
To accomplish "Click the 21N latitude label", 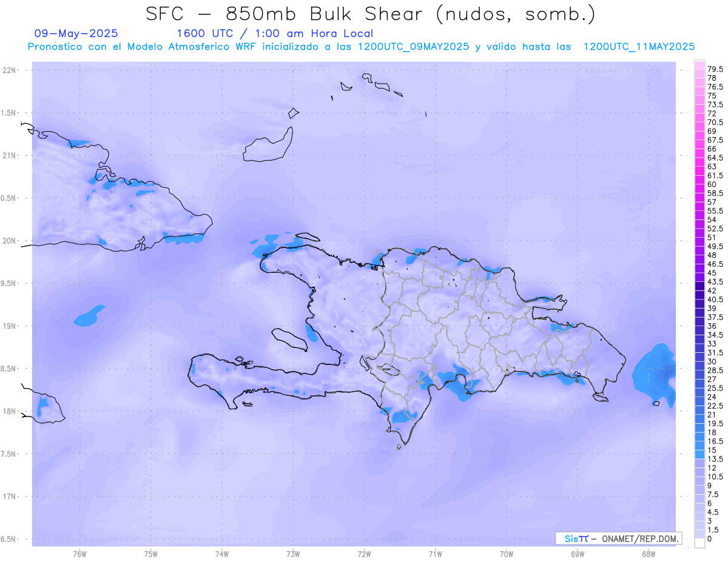I will [x=10, y=155].
